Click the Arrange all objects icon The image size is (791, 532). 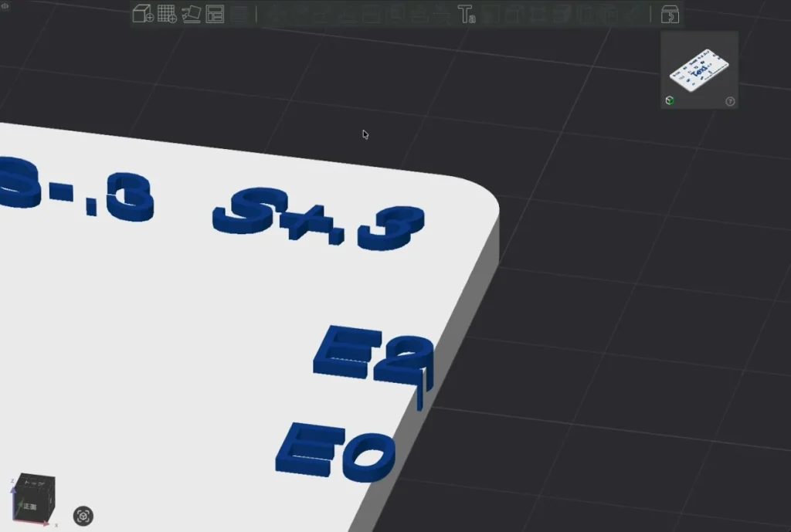point(215,14)
